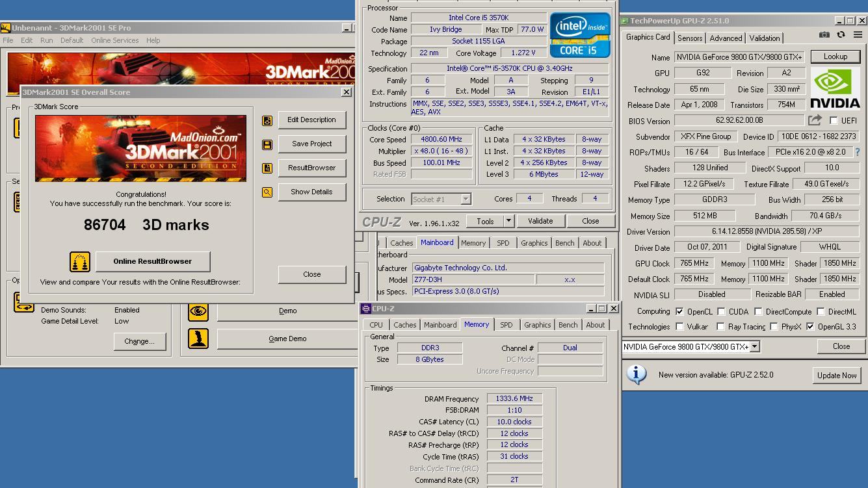The image size is (868, 488).
Task: Click the Show Details magnifier icon
Action: pos(267,192)
